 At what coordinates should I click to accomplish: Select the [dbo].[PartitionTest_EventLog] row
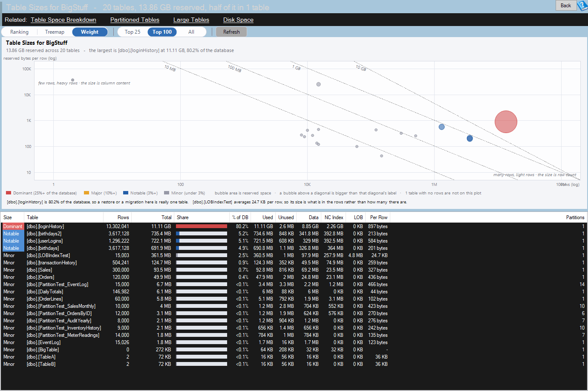click(294, 284)
